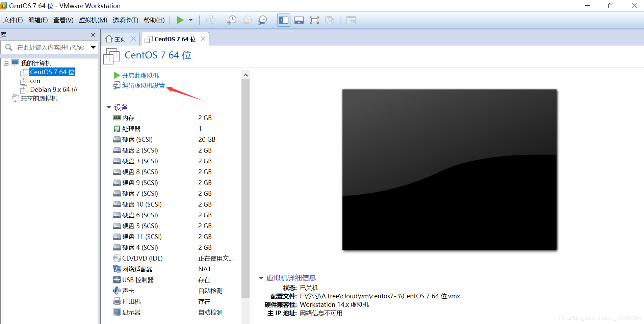This screenshot has height=324, width=644.
Task: Close the CentOS 7 64 位 tab
Action: click(203, 39)
